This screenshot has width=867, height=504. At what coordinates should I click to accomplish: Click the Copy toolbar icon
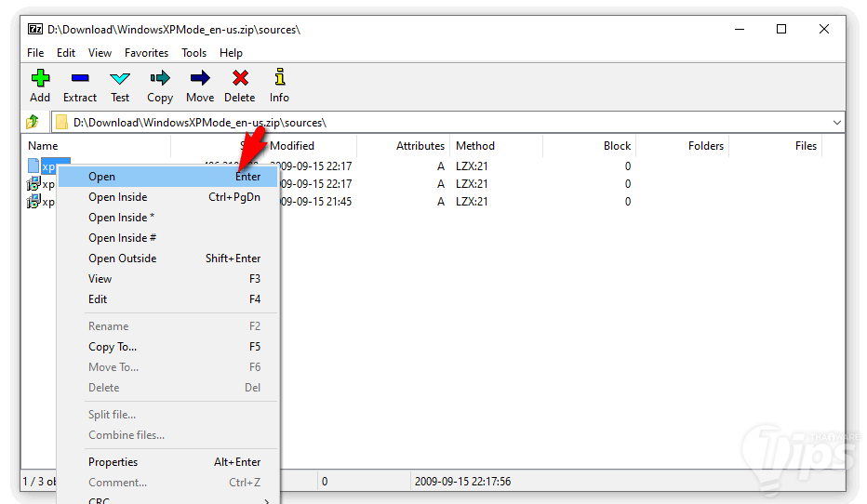[x=160, y=78]
